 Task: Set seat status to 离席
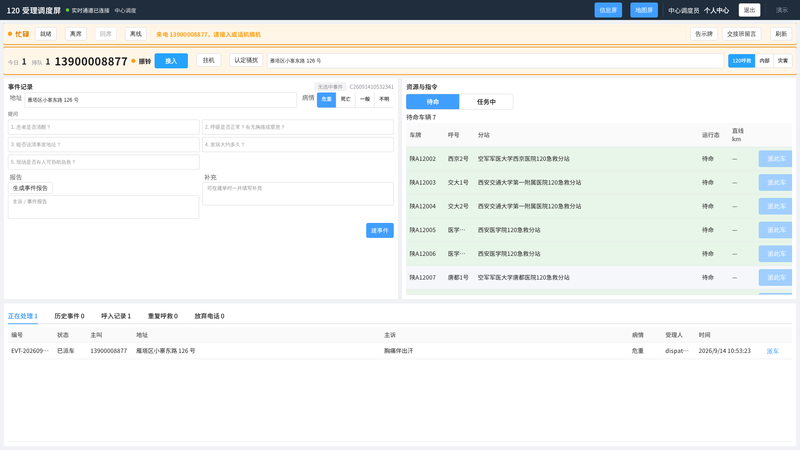[76, 34]
